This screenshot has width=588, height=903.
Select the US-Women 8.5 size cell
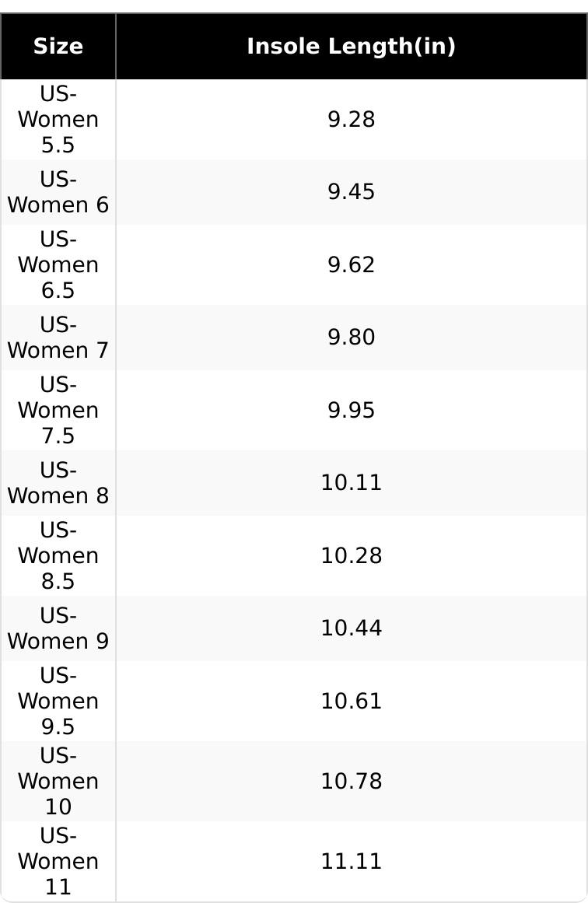[58, 555]
